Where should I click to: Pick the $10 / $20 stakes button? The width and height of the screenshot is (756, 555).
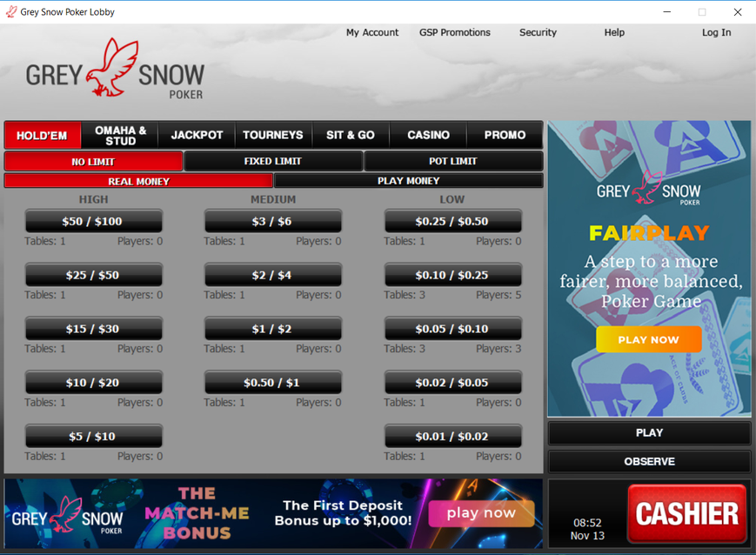(x=94, y=383)
